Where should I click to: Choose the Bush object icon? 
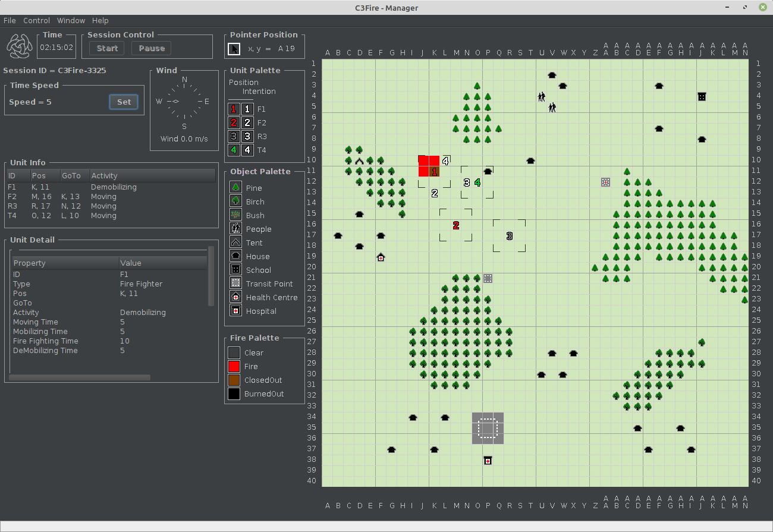(x=235, y=215)
